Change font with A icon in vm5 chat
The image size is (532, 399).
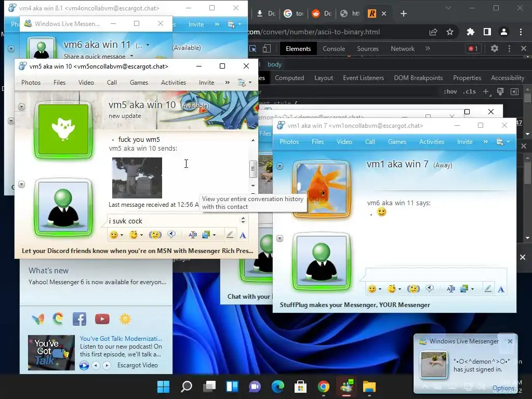(243, 235)
